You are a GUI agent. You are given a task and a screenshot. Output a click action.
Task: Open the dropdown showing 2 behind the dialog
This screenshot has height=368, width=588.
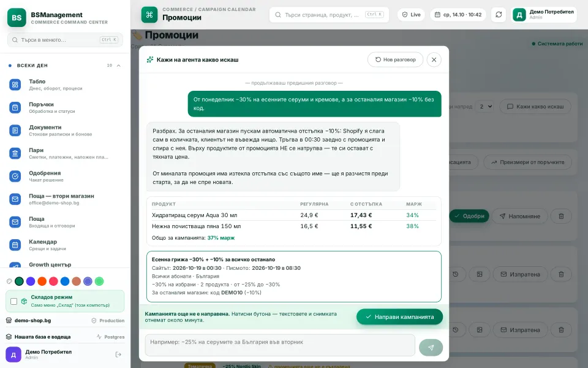[x=484, y=107]
